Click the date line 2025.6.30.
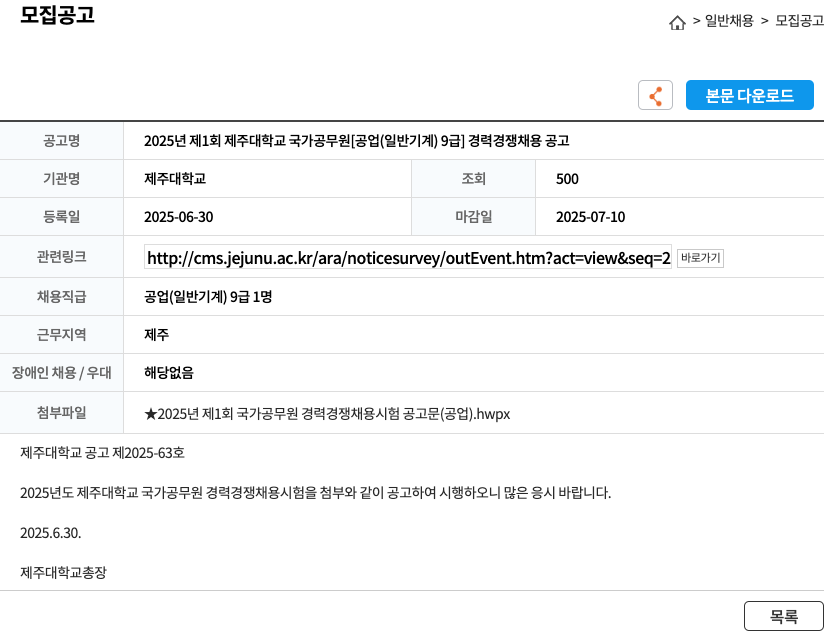Image resolution: width=824 pixels, height=631 pixels. 50,533
